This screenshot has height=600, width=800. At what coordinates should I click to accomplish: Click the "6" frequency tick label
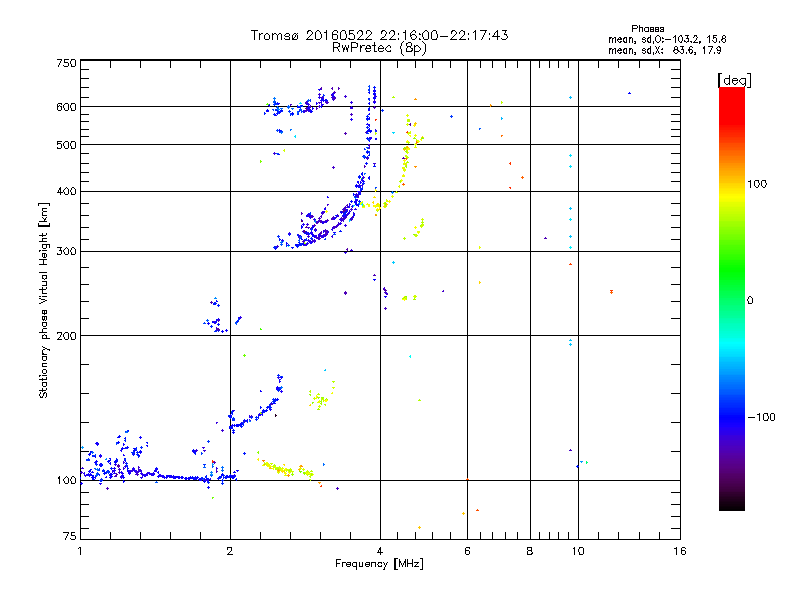467,551
